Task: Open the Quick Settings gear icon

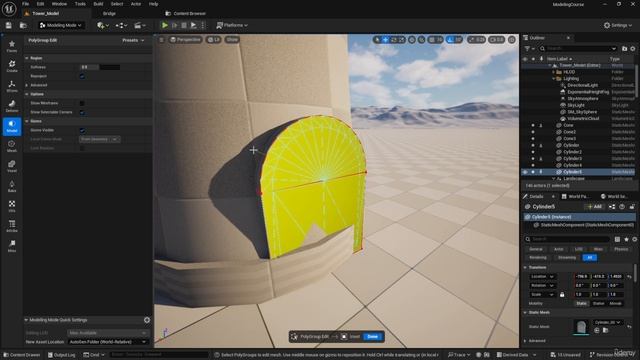Action: click(x=147, y=320)
